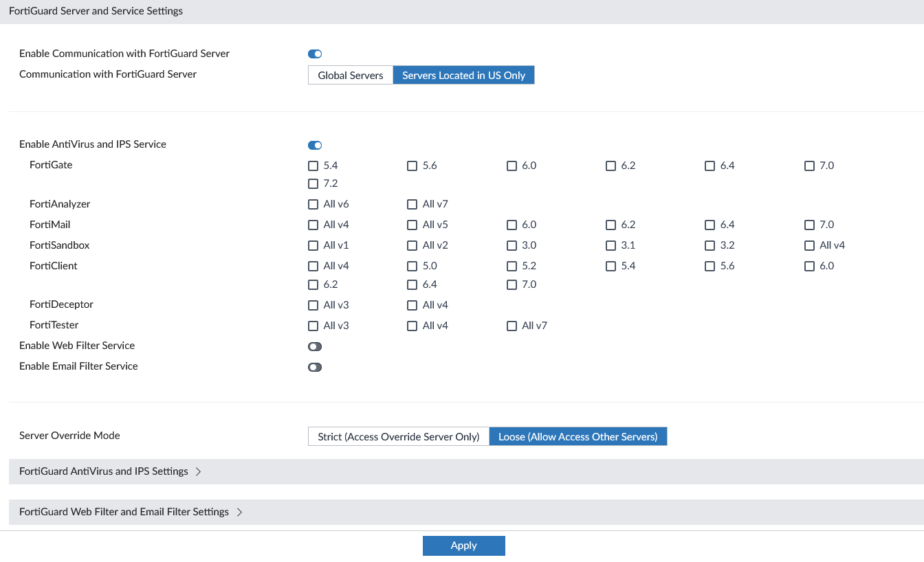This screenshot has height=562, width=924.
Task: Toggle Enable Communication with FortiGuard Server switch
Action: pyautogui.click(x=315, y=54)
